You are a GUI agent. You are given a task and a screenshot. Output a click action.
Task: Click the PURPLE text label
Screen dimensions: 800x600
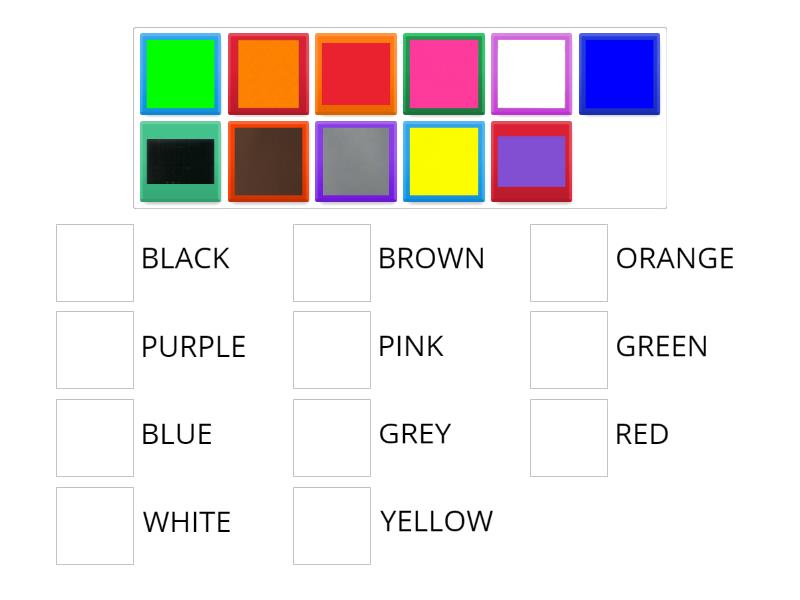193,348
